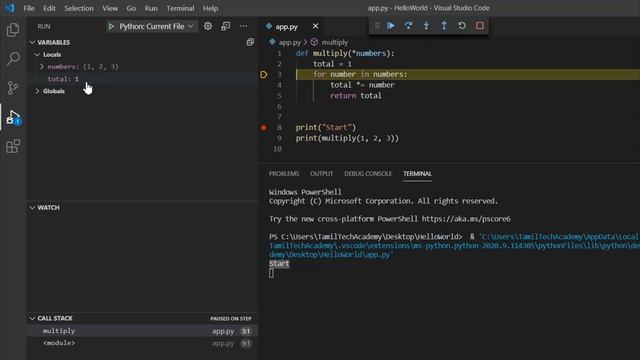The image size is (640, 360).
Task: Switch to the DEBUG CONSOLE tab
Action: tap(368, 174)
